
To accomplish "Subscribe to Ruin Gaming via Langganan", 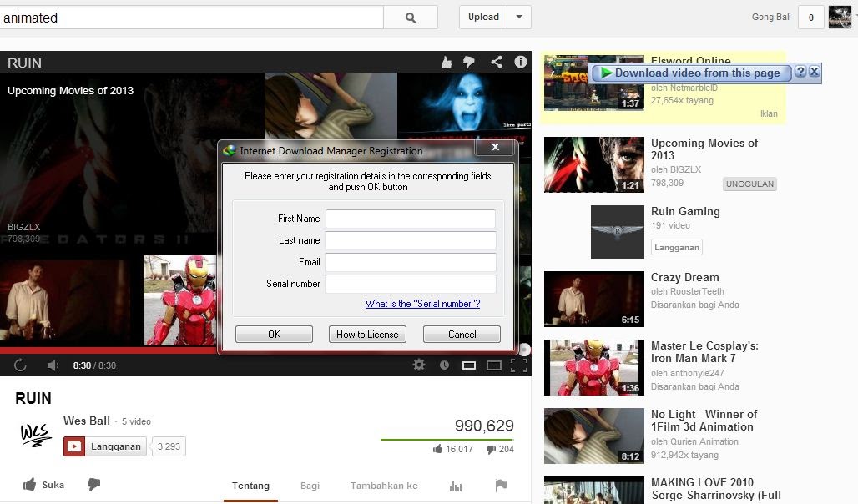I will pyautogui.click(x=676, y=247).
